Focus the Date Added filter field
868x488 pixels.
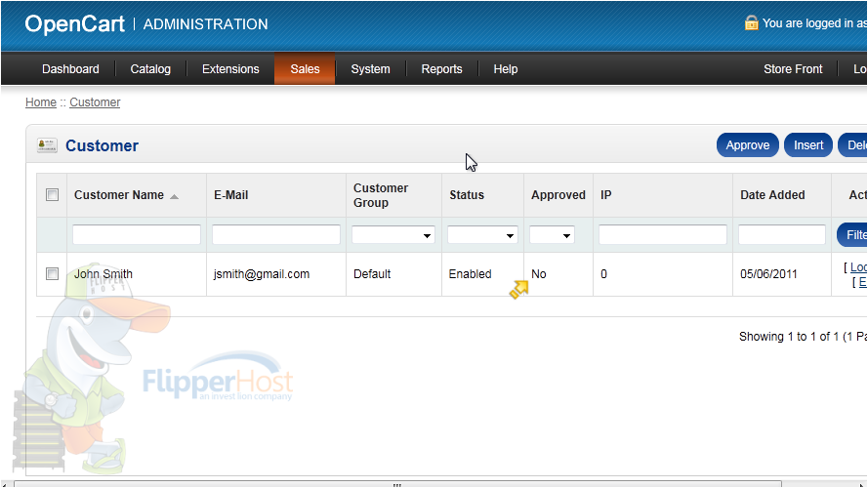(782, 234)
